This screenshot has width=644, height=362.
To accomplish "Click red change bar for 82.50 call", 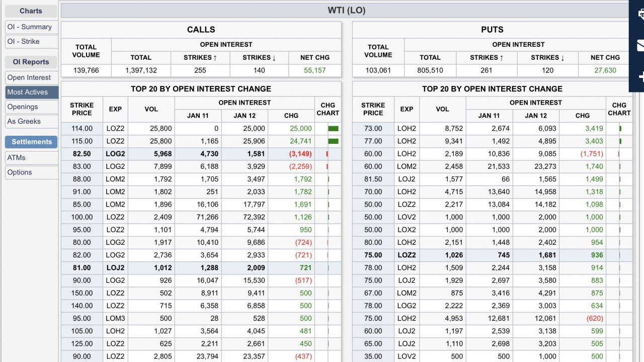I will coord(327,154).
